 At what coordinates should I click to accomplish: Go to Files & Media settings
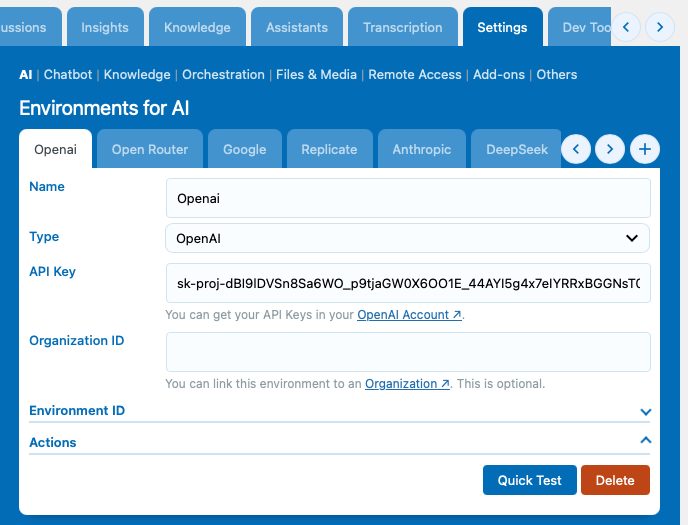(x=316, y=75)
